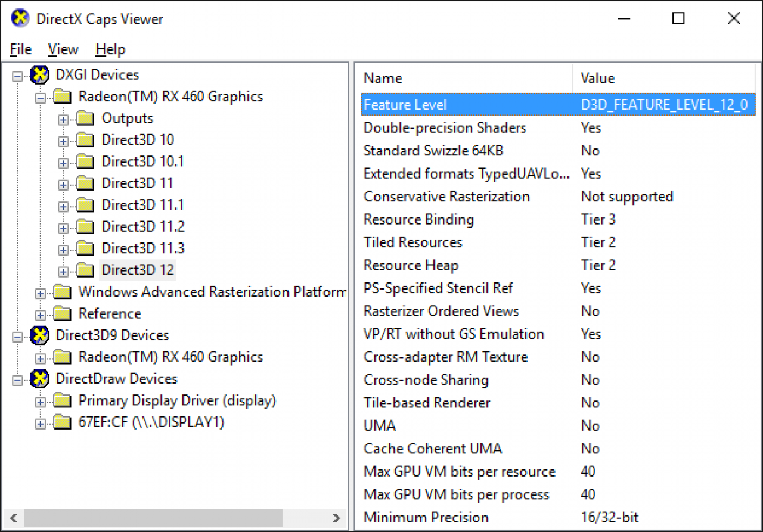Click the Reference folder icon
The width and height of the screenshot is (763, 532).
tap(62, 314)
